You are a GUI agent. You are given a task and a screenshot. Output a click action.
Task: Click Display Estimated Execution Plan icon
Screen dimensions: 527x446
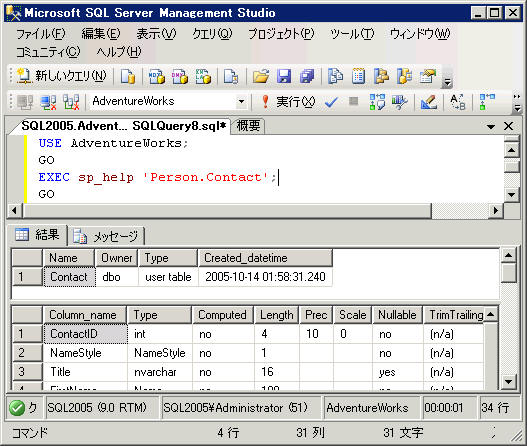coord(377,102)
